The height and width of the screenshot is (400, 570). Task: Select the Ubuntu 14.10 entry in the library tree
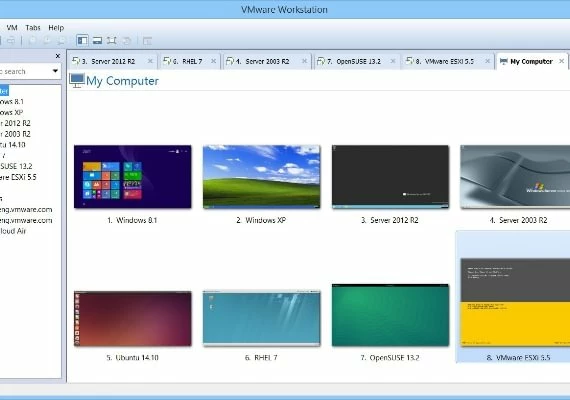pyautogui.click(x=13, y=145)
